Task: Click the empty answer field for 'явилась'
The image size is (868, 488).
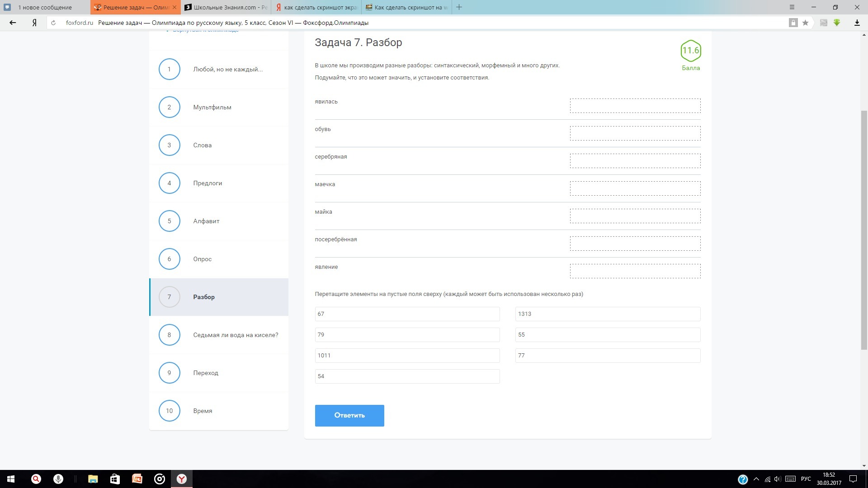Action: [635, 106]
